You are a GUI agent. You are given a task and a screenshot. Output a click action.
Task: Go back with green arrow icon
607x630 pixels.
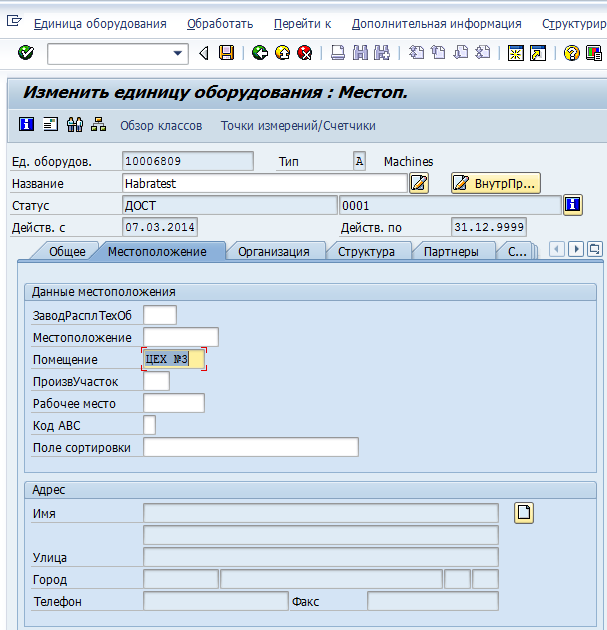[260, 53]
